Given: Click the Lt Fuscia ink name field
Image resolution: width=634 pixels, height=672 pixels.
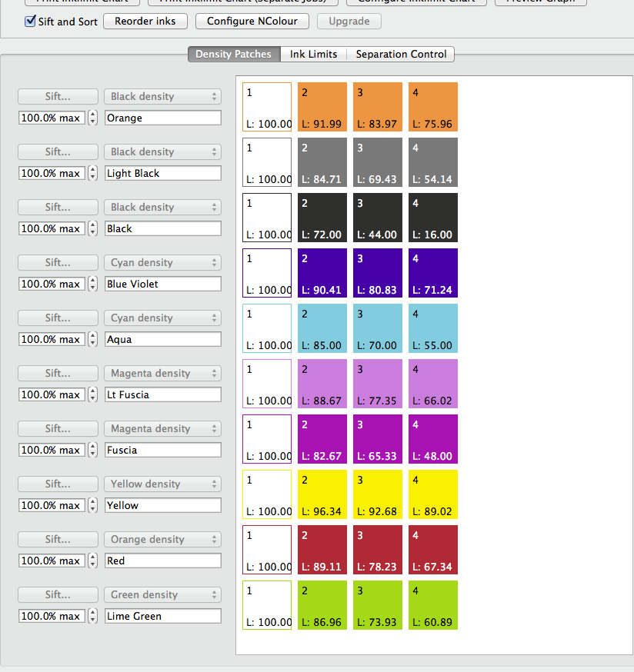Looking at the screenshot, I should (x=163, y=394).
